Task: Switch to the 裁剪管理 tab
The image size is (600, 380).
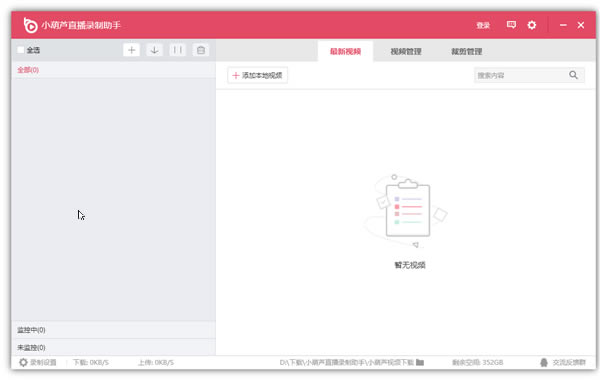Action: point(466,51)
